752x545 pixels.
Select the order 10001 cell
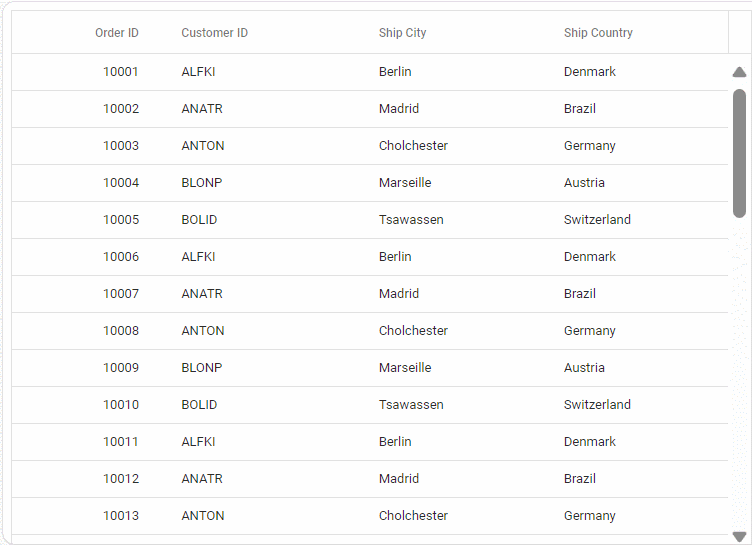click(x=121, y=72)
